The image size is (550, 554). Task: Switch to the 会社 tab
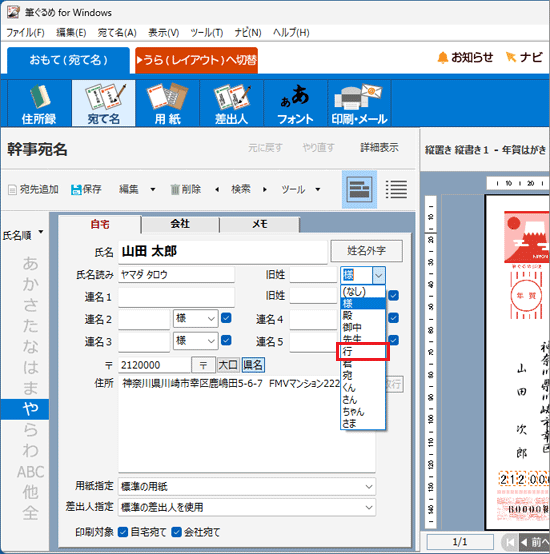click(x=180, y=224)
